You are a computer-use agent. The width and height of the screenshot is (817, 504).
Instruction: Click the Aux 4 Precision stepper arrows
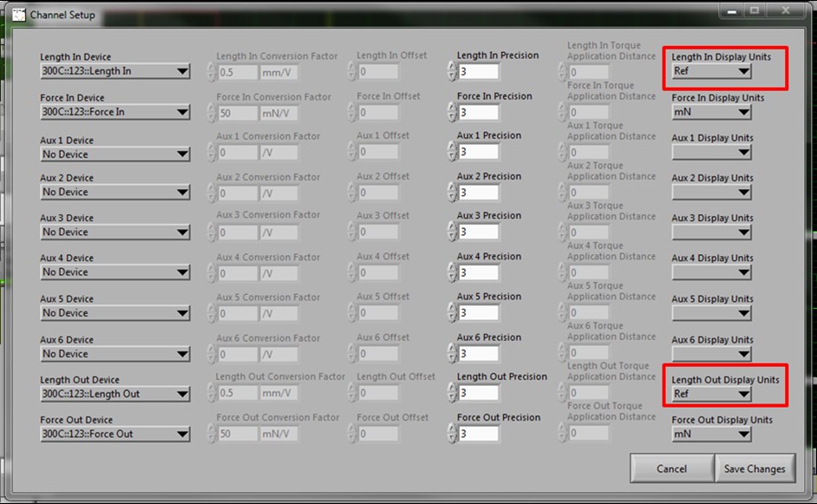coord(452,272)
